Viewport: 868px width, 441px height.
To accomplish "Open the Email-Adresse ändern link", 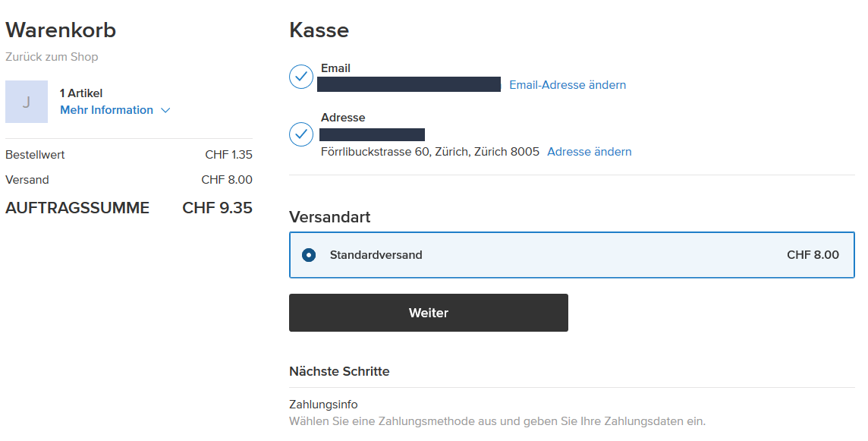I will pyautogui.click(x=568, y=85).
